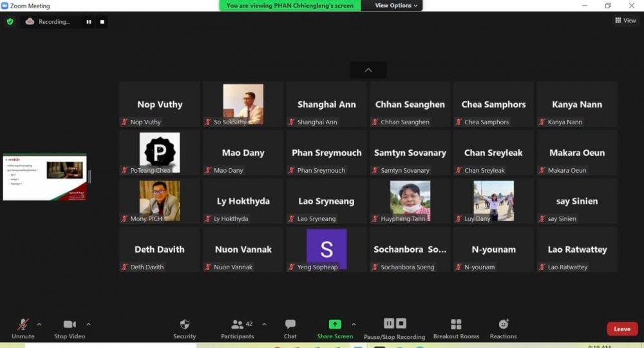This screenshot has width=644, height=348.
Task: Toggle Stop Video camera
Action: [x=70, y=324]
